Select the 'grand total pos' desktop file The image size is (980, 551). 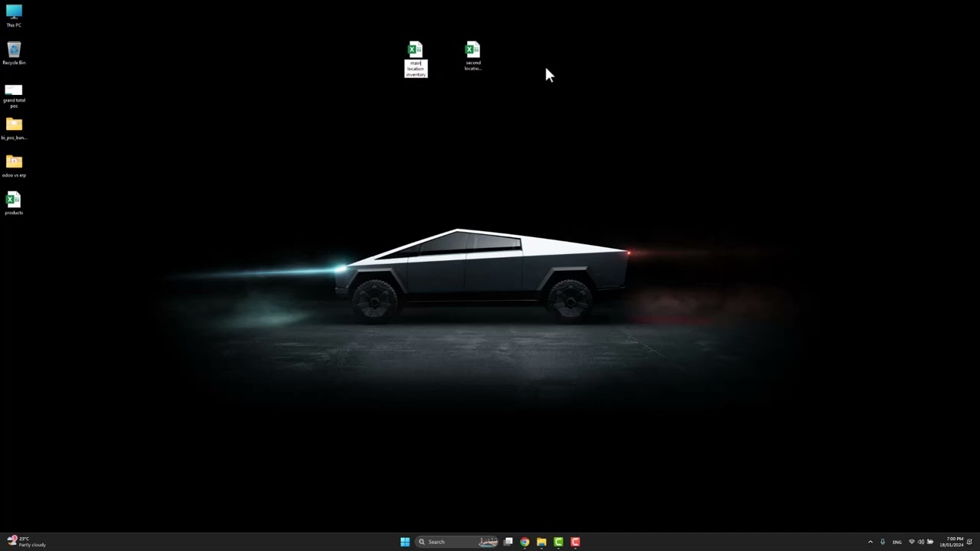click(x=14, y=89)
